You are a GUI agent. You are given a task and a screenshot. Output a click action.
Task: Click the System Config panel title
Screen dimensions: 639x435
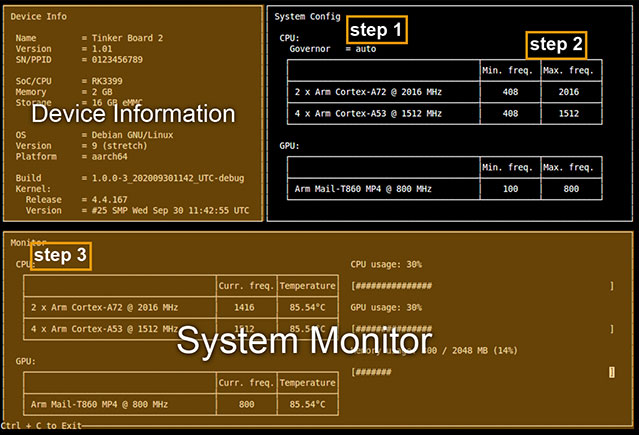tap(307, 16)
